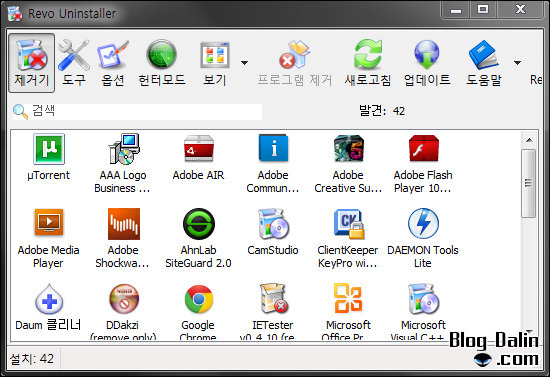Open the 옵션 options icon
This screenshot has height=377, width=550.
pos(113,55)
